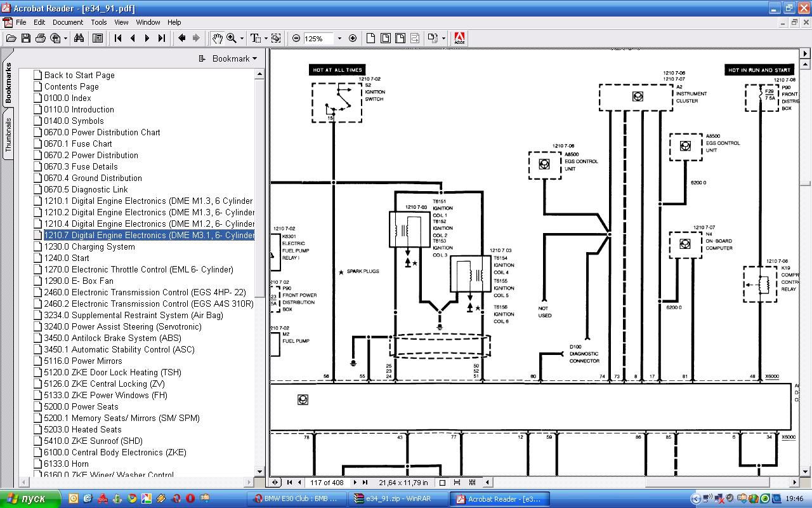This screenshot has height=508, width=812.
Task: Go to next page in toolbar
Action: [x=147, y=38]
